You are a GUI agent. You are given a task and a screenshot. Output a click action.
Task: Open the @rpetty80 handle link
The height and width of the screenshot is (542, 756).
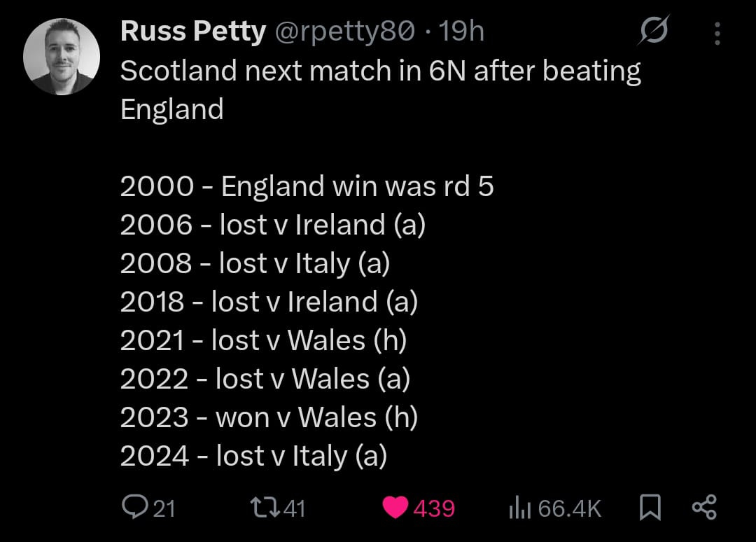342,31
